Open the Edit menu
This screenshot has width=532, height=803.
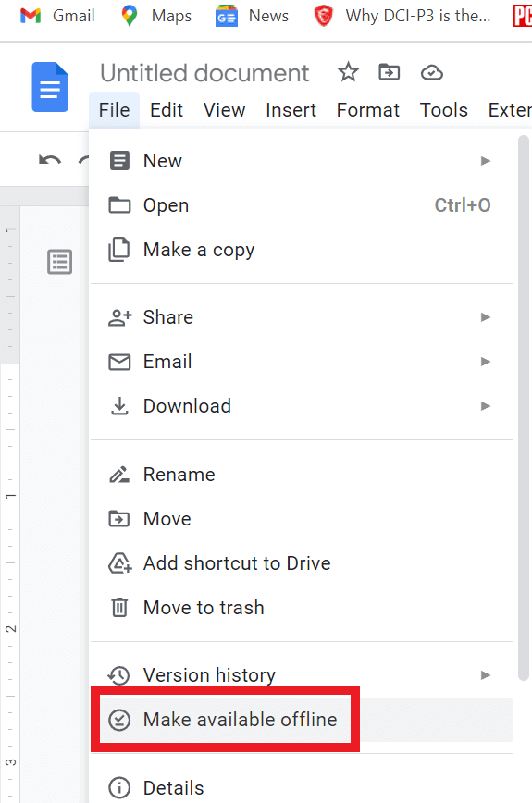pos(167,110)
